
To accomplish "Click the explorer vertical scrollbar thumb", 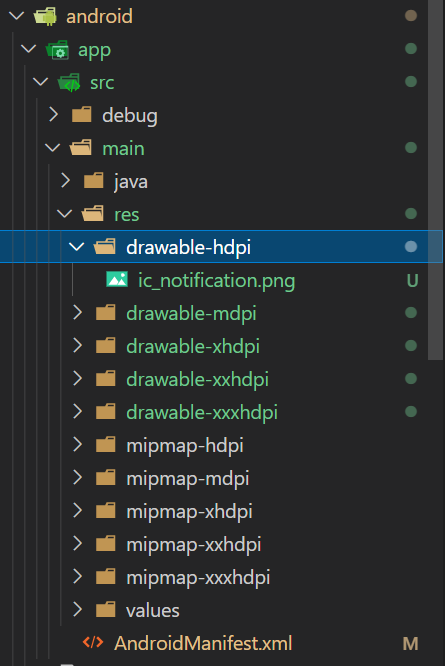I will point(436,180).
